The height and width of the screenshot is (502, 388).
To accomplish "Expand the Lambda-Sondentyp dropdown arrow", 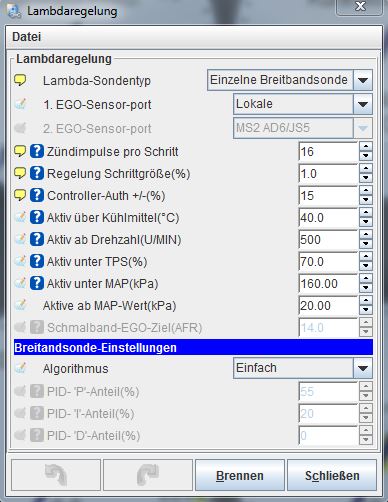I will (363, 80).
